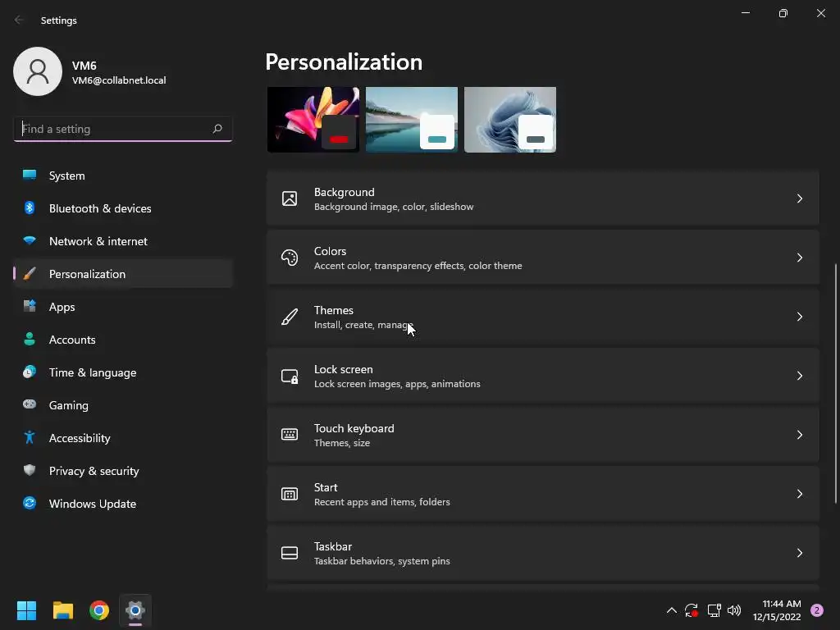Click the VM6@collabnet.local account email

pos(119,80)
